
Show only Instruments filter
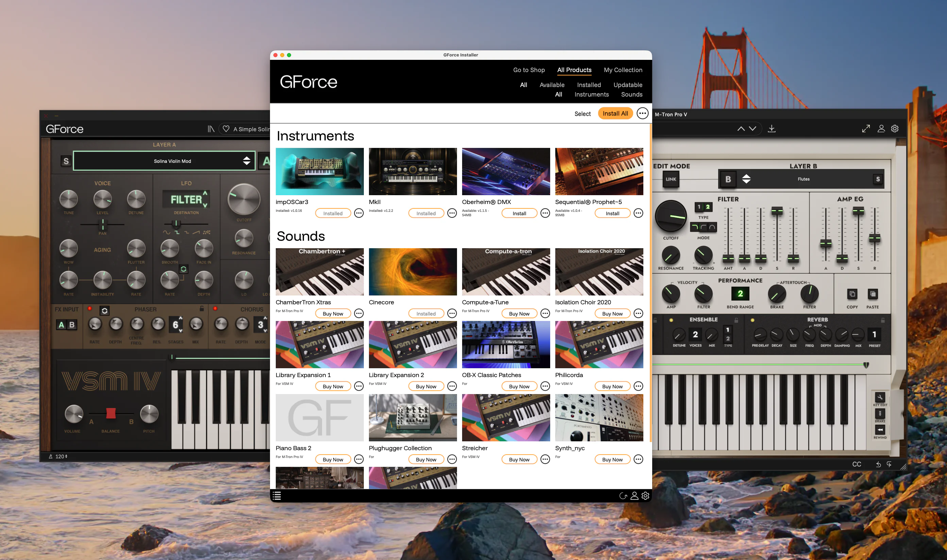pos(591,94)
